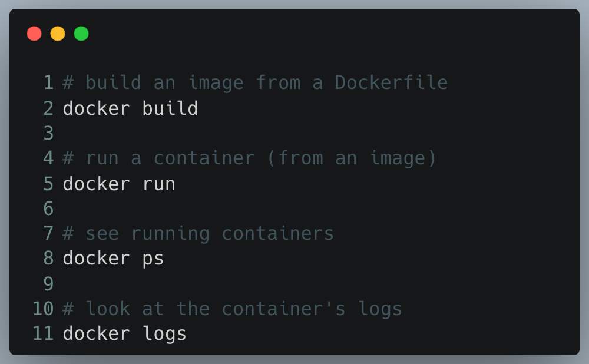Place cursor on the 'docker run' command
Image resolution: width=589 pixels, height=364 pixels.
(x=119, y=184)
